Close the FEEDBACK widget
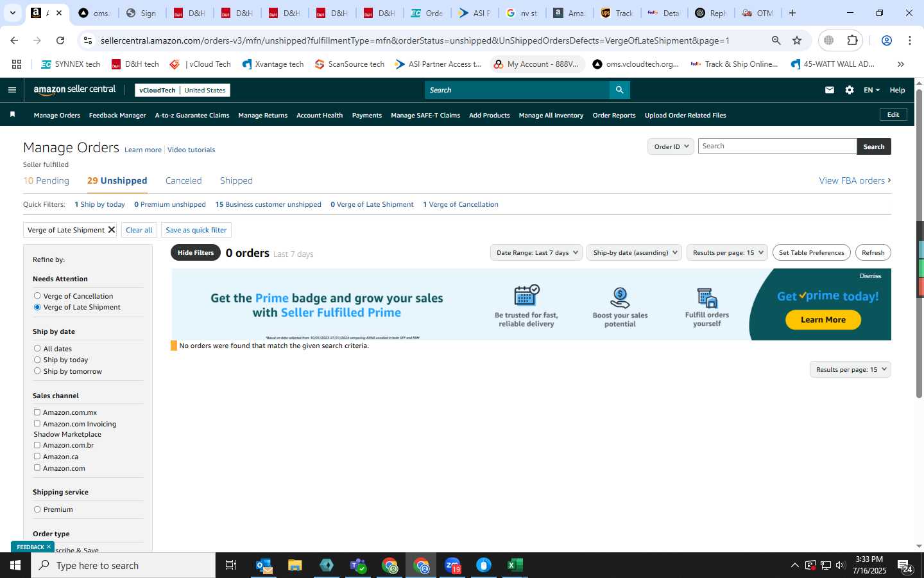This screenshot has width=924, height=578. [x=48, y=547]
